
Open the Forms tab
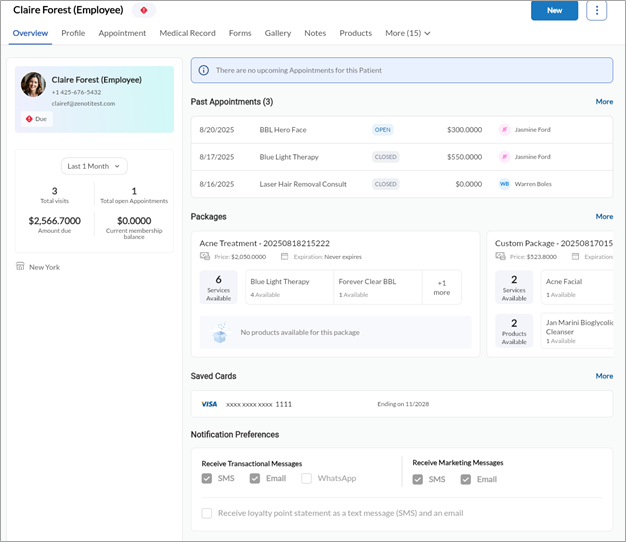click(x=240, y=33)
